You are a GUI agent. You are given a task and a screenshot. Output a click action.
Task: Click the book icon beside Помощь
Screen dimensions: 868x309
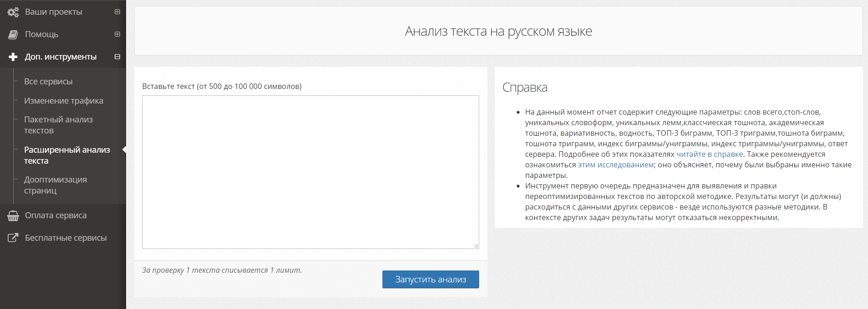[x=13, y=34]
